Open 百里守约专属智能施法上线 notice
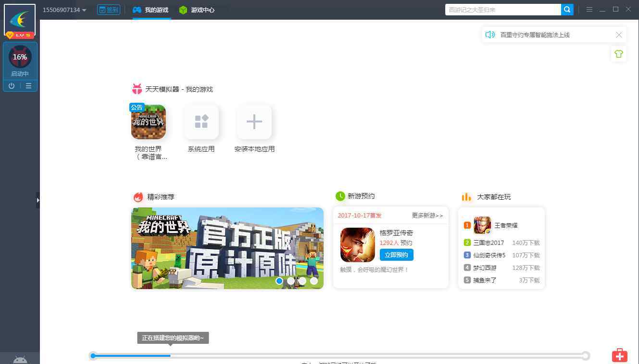639x364 pixels. coord(535,35)
